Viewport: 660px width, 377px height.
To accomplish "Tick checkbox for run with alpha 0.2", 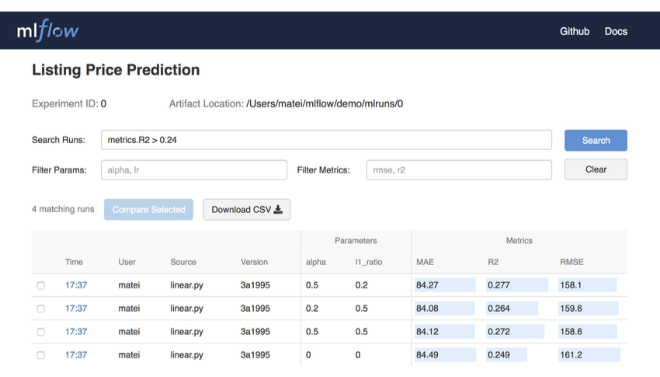I will click(41, 309).
